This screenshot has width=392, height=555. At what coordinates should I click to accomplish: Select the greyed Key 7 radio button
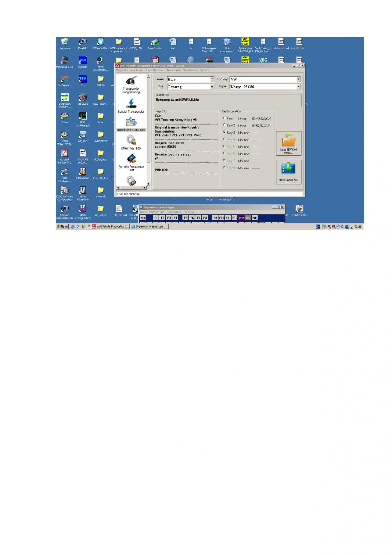click(x=224, y=161)
